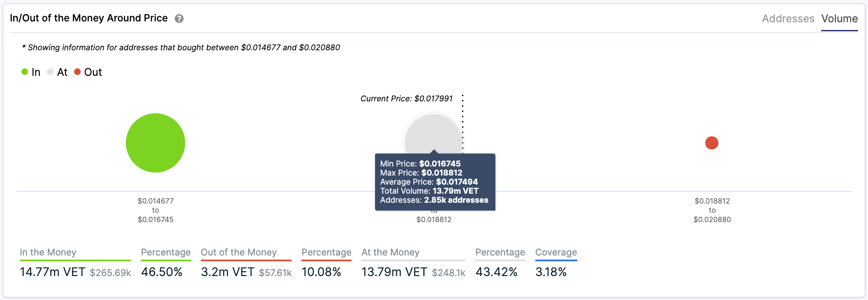Click the $0.014677 to $0.016745 range label

click(156, 210)
